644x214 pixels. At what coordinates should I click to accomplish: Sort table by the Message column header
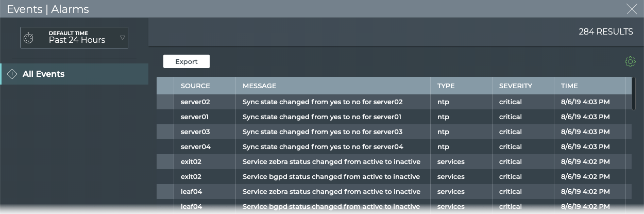click(259, 86)
